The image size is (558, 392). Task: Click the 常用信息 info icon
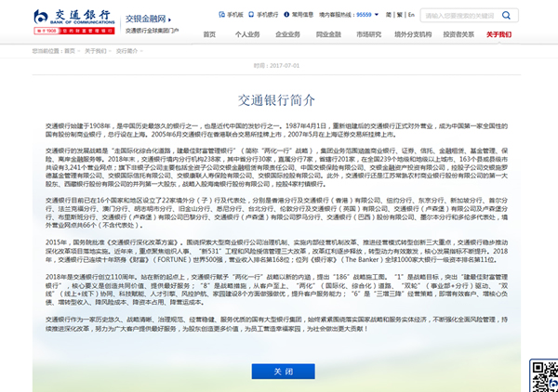click(286, 15)
